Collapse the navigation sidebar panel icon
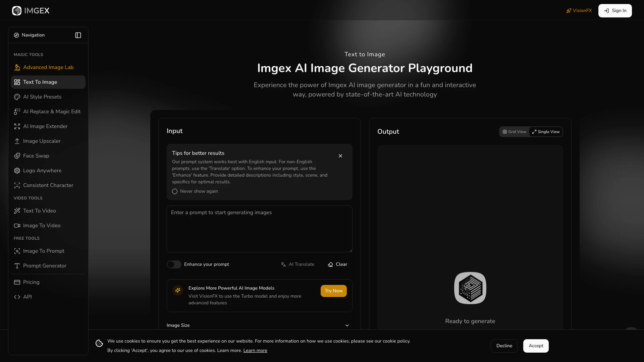The height and width of the screenshot is (362, 644). pos(78,35)
